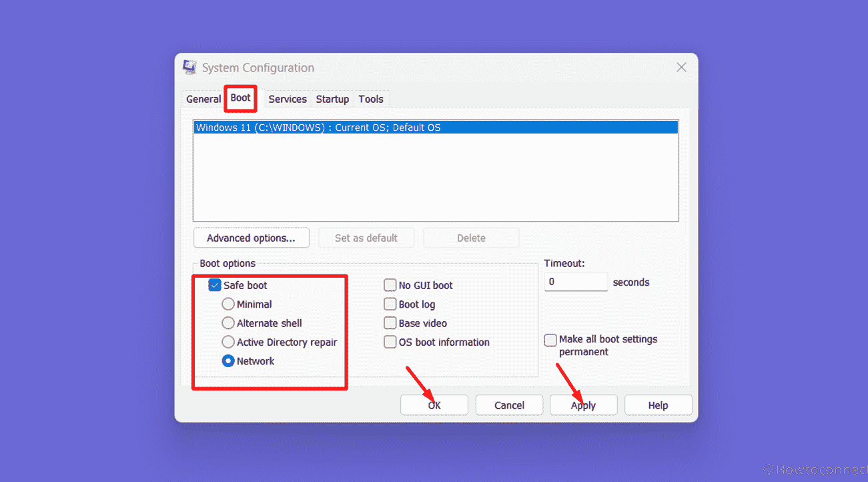868x482 pixels.
Task: Check OS boot information
Action: click(x=390, y=342)
